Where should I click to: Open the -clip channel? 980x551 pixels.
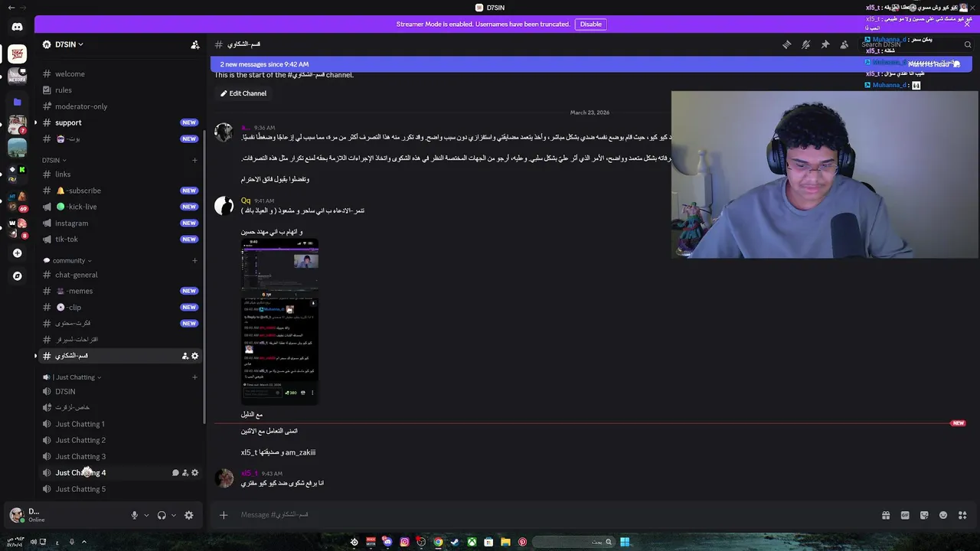[x=121, y=308]
